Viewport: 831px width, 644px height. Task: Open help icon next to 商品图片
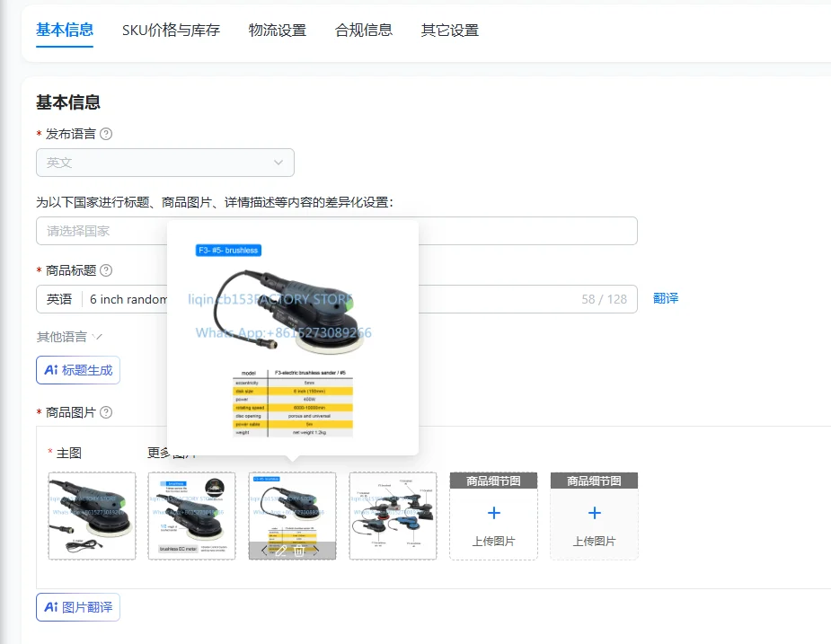point(106,412)
